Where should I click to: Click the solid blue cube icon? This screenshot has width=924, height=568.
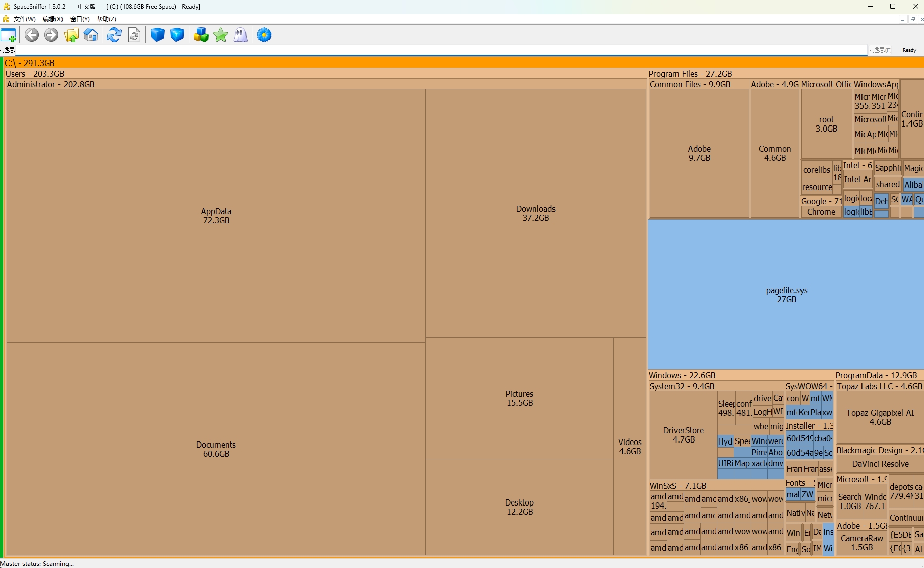point(158,35)
